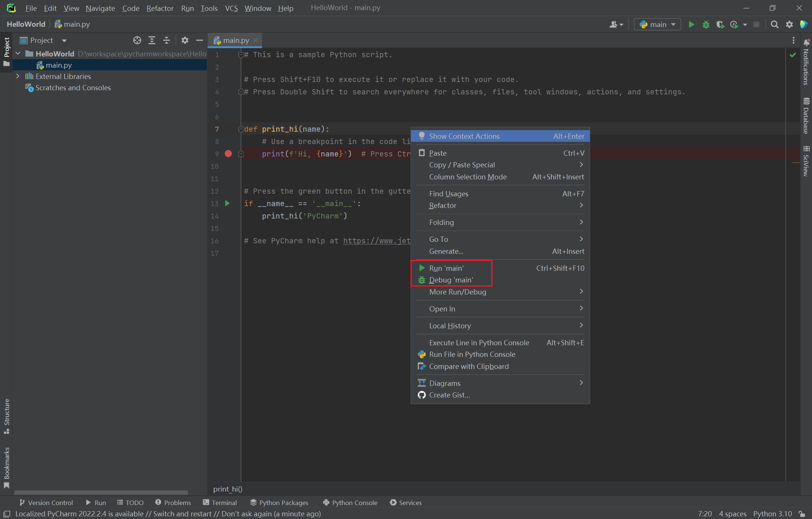Open Project panel options gear
Viewport: 812px width, 519px height.
pyautogui.click(x=185, y=40)
